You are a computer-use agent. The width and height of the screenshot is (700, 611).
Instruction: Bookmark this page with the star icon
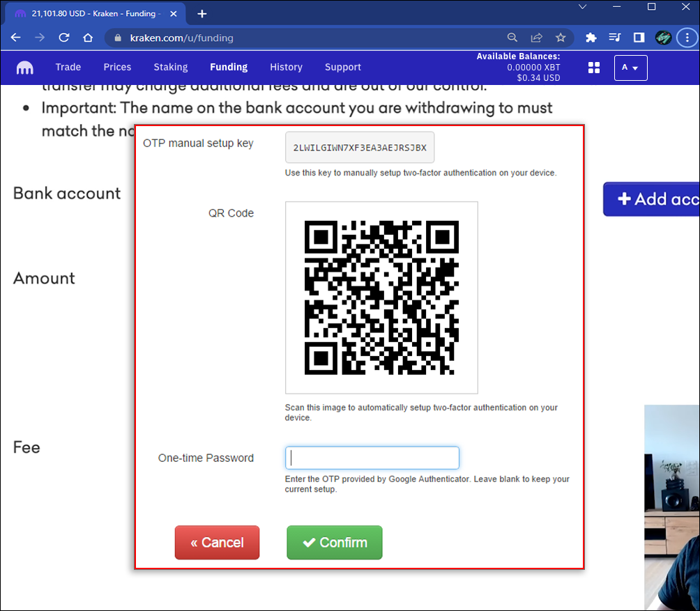click(x=561, y=38)
